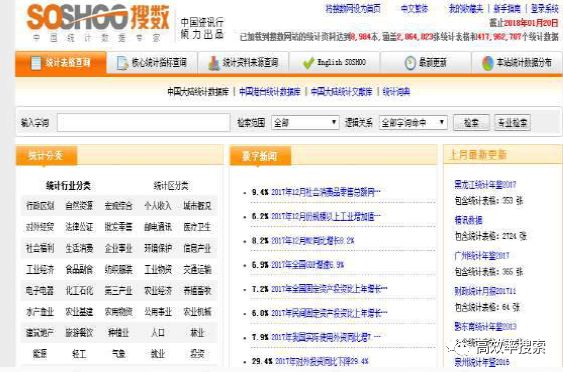Select the 社会福利 category
563x372 pixels.
pos(40,248)
